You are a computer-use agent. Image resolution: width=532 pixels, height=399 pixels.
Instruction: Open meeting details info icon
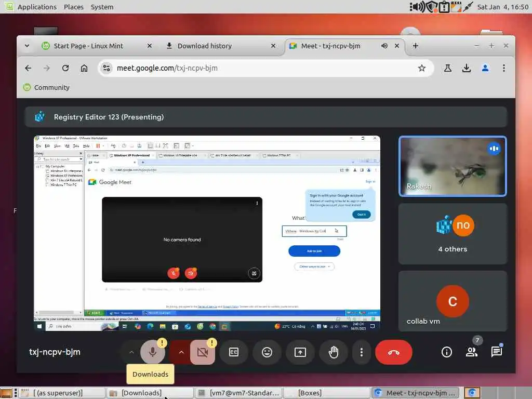point(446,352)
